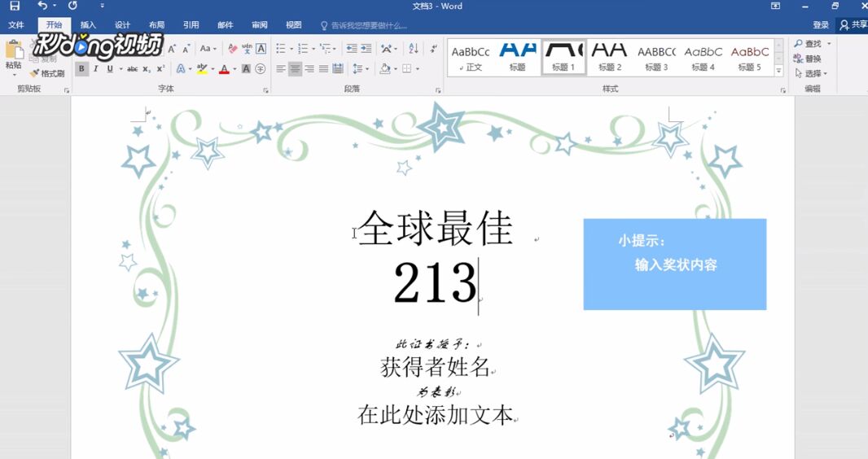
Task: Click the Bullets list icon
Action: [x=281, y=49]
